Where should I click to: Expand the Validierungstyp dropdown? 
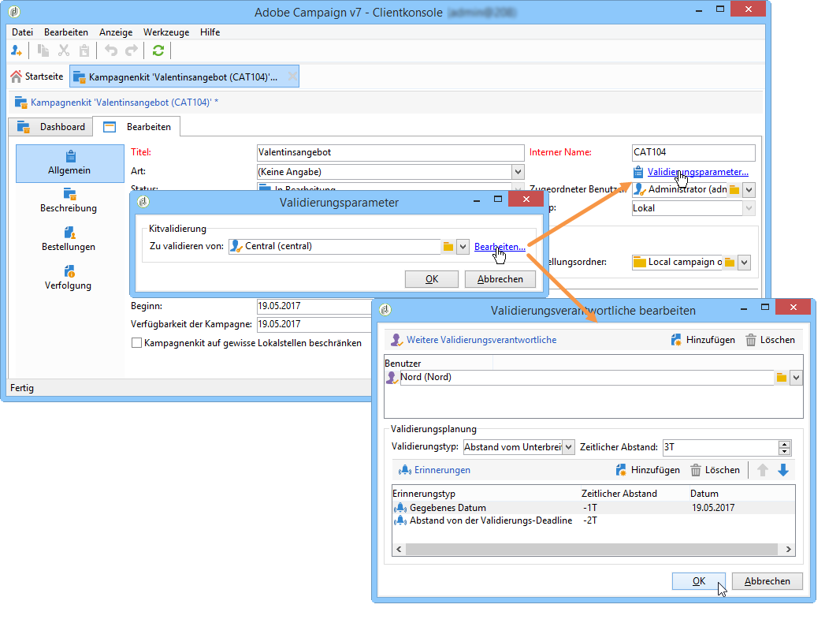pyautogui.click(x=568, y=447)
